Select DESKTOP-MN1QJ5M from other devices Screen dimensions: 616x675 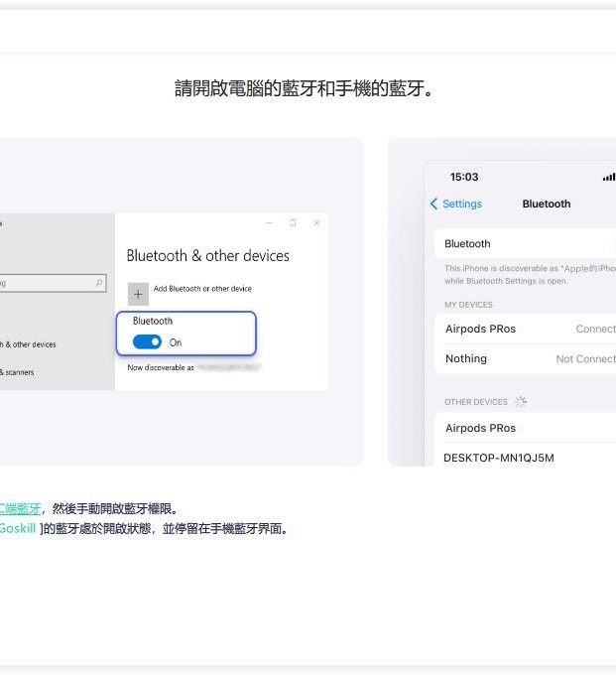(x=499, y=458)
